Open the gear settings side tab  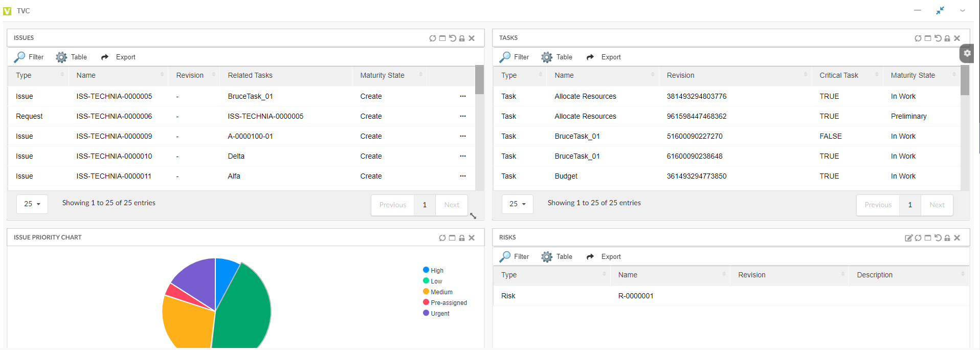967,53
